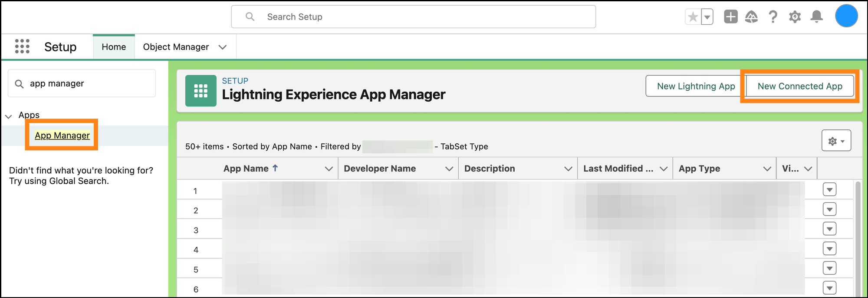Open the Setup gear icon in header
Image resolution: width=868 pixels, height=298 pixels.
click(795, 17)
